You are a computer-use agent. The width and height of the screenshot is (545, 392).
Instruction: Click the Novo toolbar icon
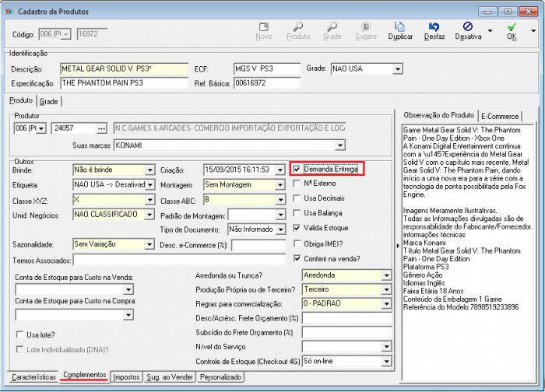pyautogui.click(x=264, y=30)
